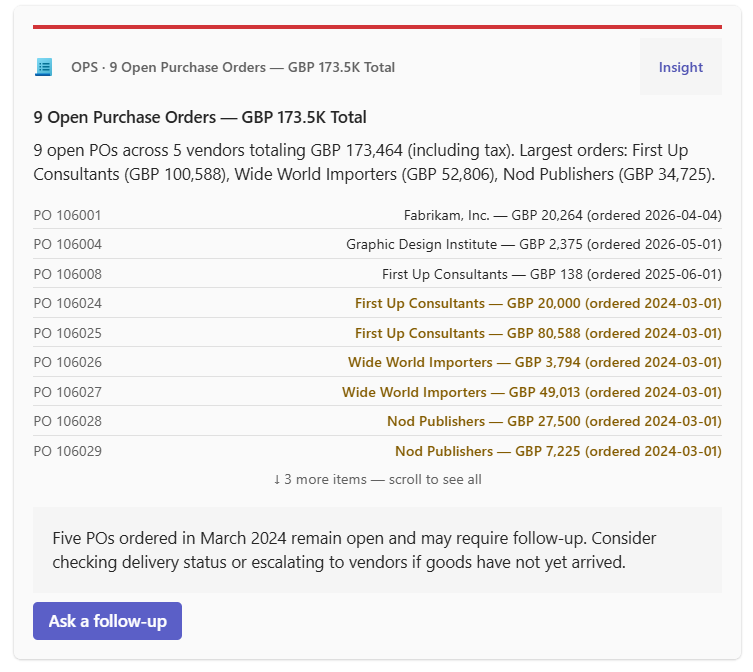The height and width of the screenshot is (672, 753).
Task: Select the PO 106008 label
Action: [68, 274]
